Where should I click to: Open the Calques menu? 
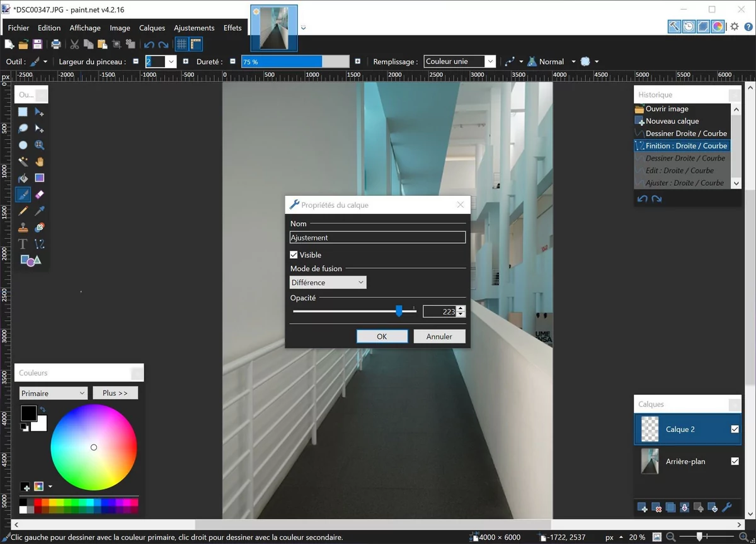click(152, 28)
